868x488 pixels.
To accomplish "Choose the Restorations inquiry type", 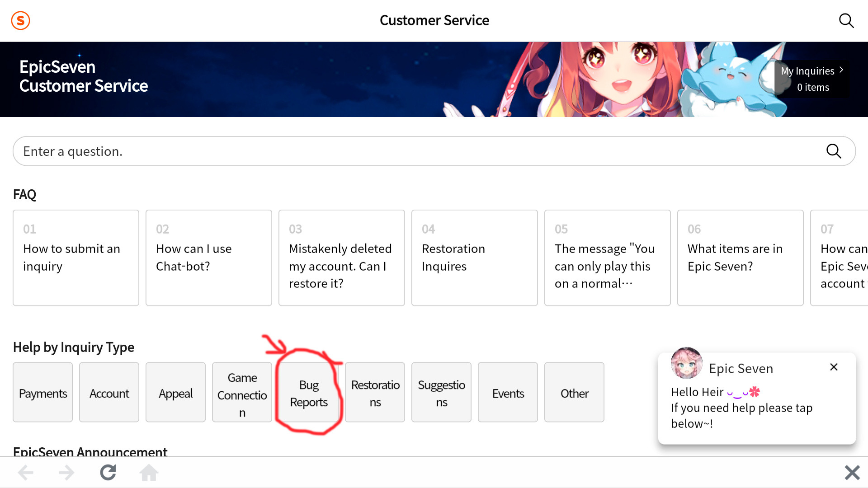I will pyautogui.click(x=375, y=392).
